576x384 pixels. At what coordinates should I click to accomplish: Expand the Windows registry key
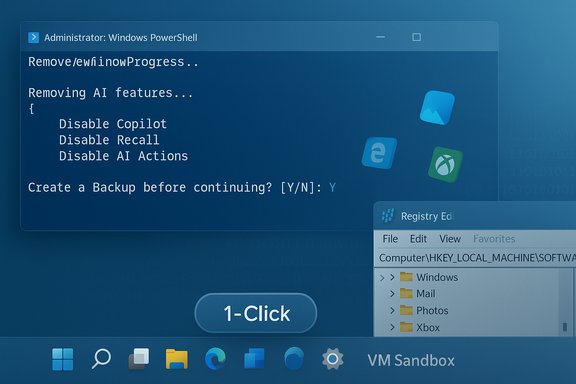[x=392, y=277]
